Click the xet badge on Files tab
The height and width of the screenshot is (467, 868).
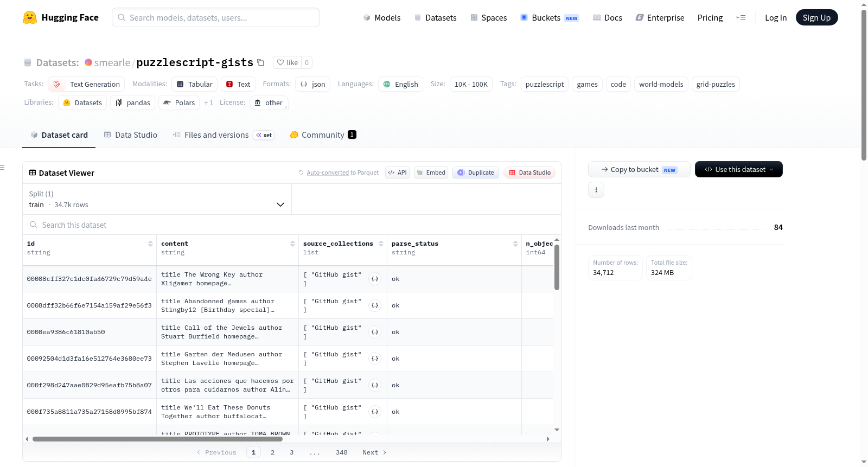click(264, 135)
